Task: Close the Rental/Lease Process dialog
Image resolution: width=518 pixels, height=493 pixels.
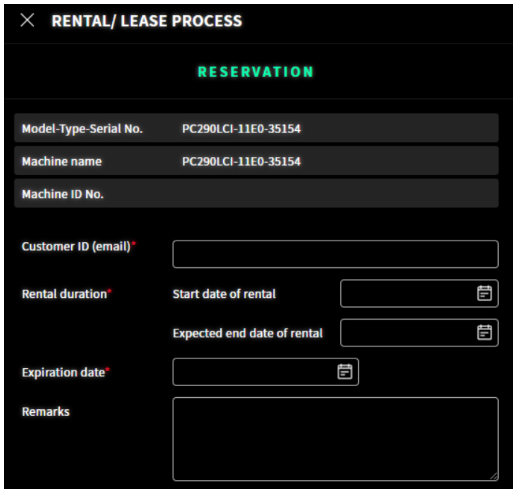Action: 27,20
